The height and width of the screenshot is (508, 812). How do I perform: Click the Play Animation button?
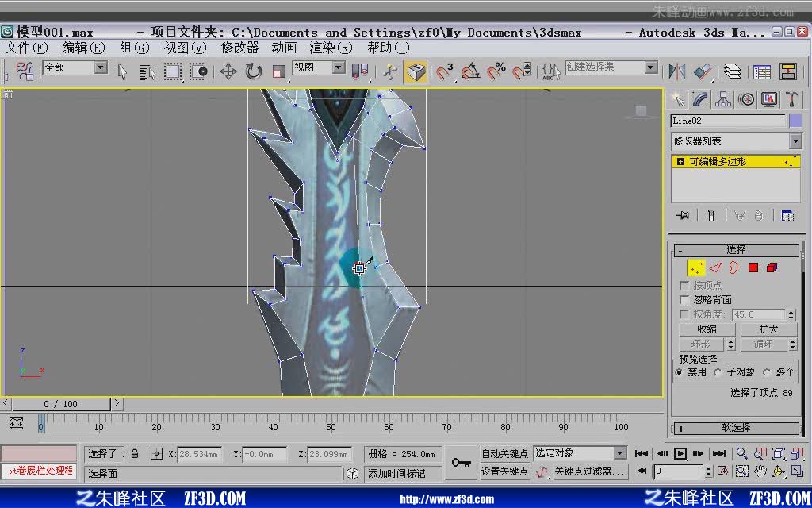pyautogui.click(x=680, y=454)
